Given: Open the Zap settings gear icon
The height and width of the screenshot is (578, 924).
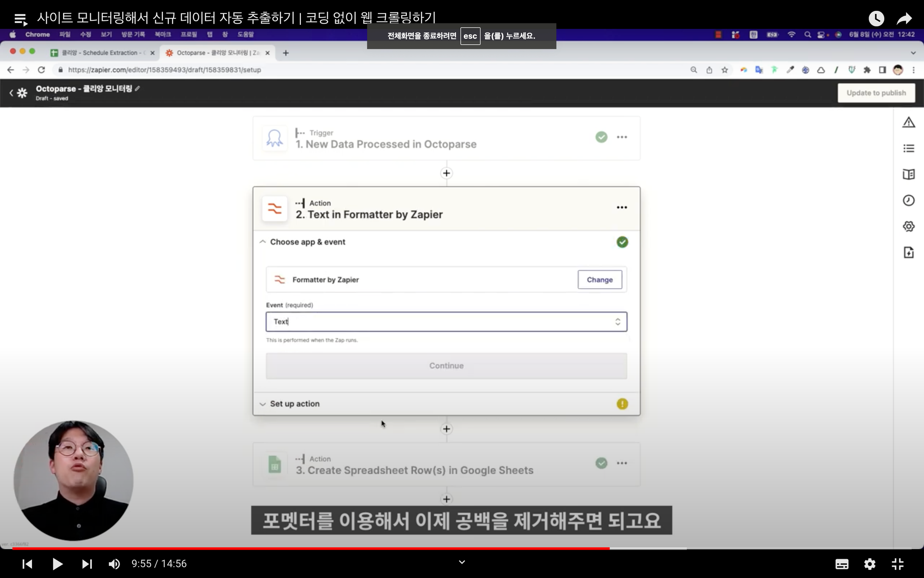Looking at the screenshot, I should [909, 226].
